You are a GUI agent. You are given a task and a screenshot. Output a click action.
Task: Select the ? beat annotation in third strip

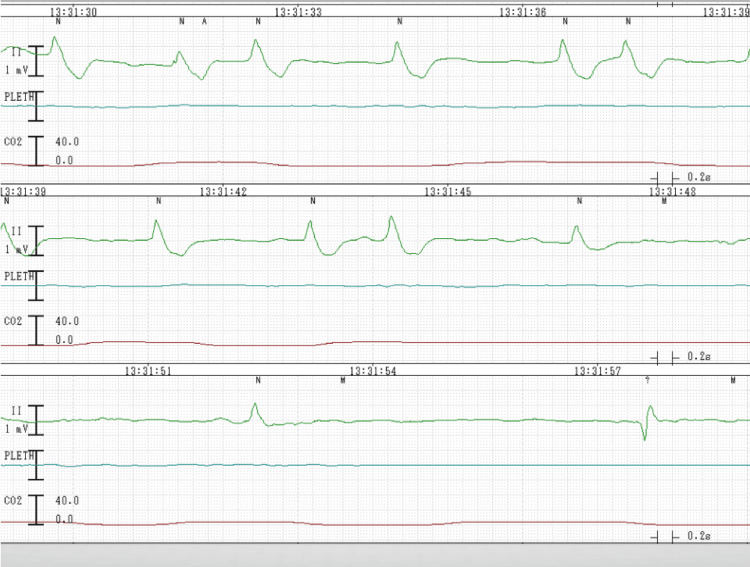pos(647,380)
